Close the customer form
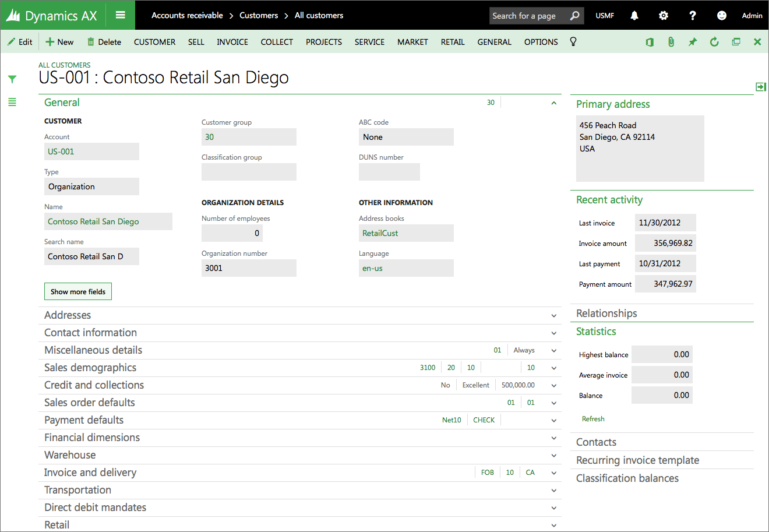 757,42
